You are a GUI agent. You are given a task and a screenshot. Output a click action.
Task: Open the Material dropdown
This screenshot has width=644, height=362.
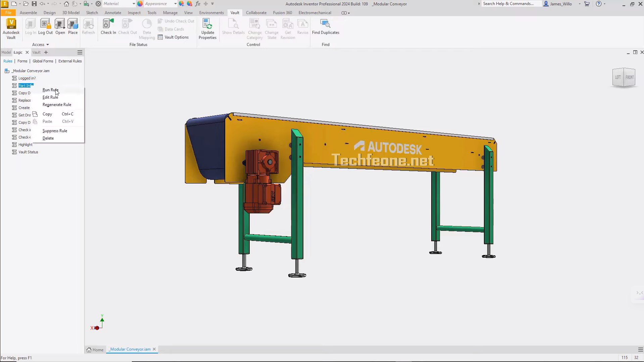tap(134, 4)
